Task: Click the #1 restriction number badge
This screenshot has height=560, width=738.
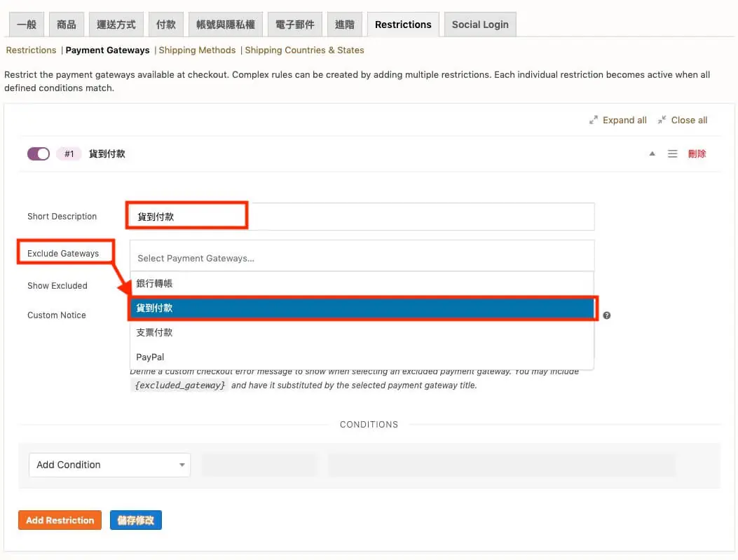Action: click(x=69, y=154)
